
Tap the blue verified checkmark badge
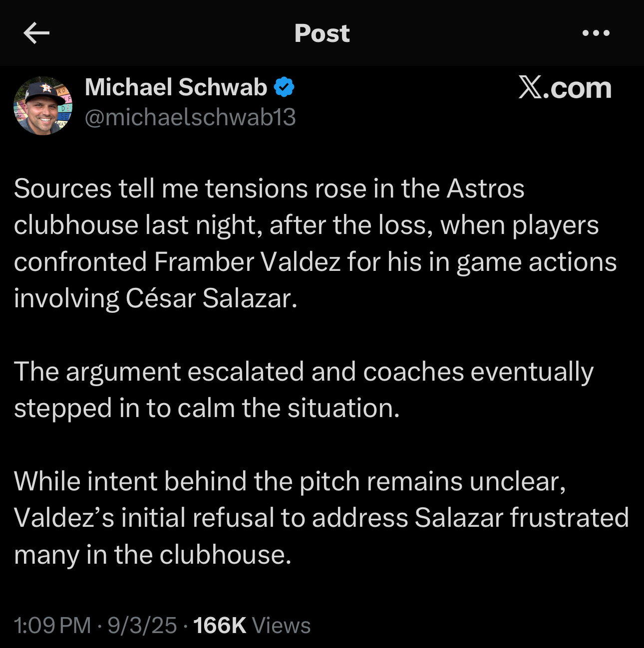pyautogui.click(x=284, y=87)
